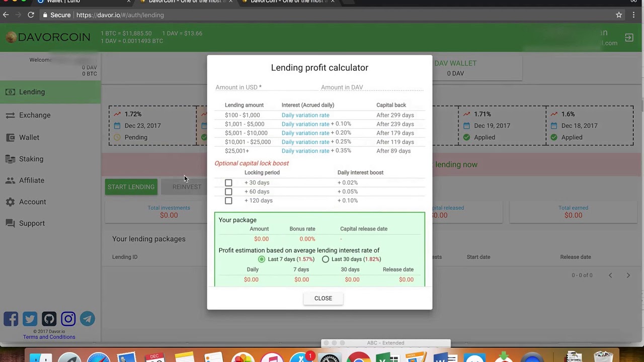Screen dimensions: 644x362
Task: Click the 1.72% Dec 23, 2017 Pending card
Action: pos(152,126)
